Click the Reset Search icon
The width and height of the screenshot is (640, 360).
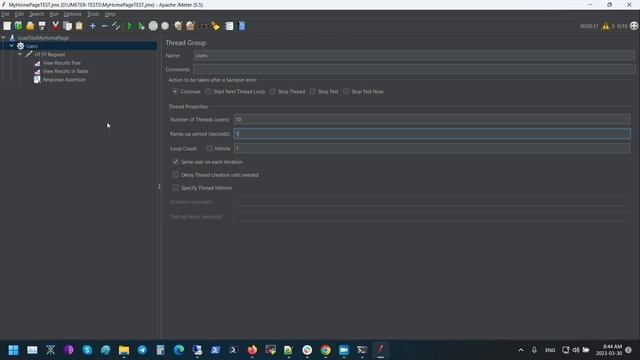[x=216, y=26]
